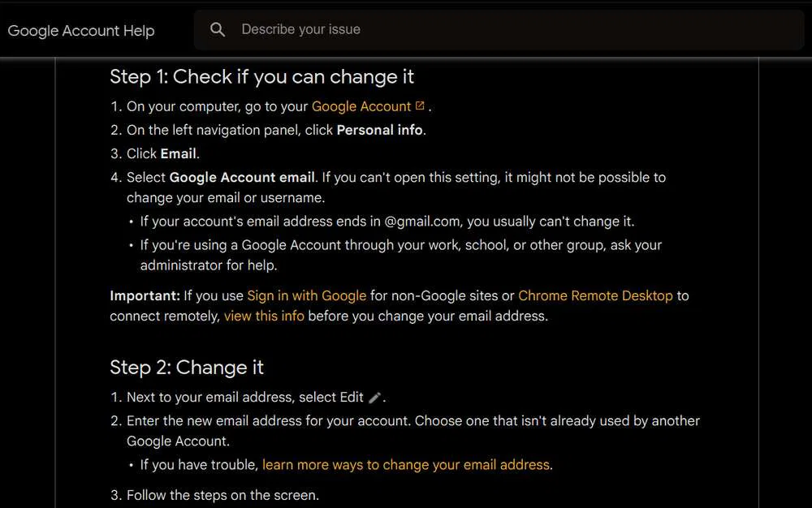812x508 pixels.
Task: Click the 'view this info' link
Action: 264,316
